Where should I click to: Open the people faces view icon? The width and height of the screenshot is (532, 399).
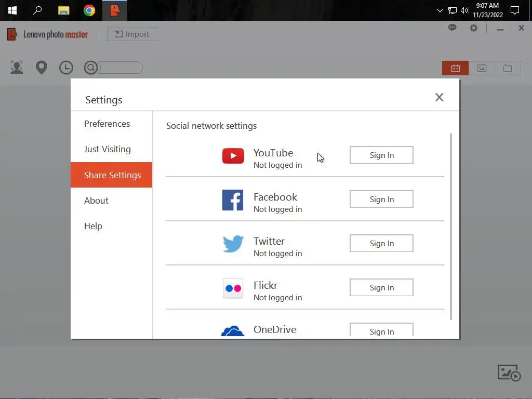pyautogui.click(x=17, y=68)
